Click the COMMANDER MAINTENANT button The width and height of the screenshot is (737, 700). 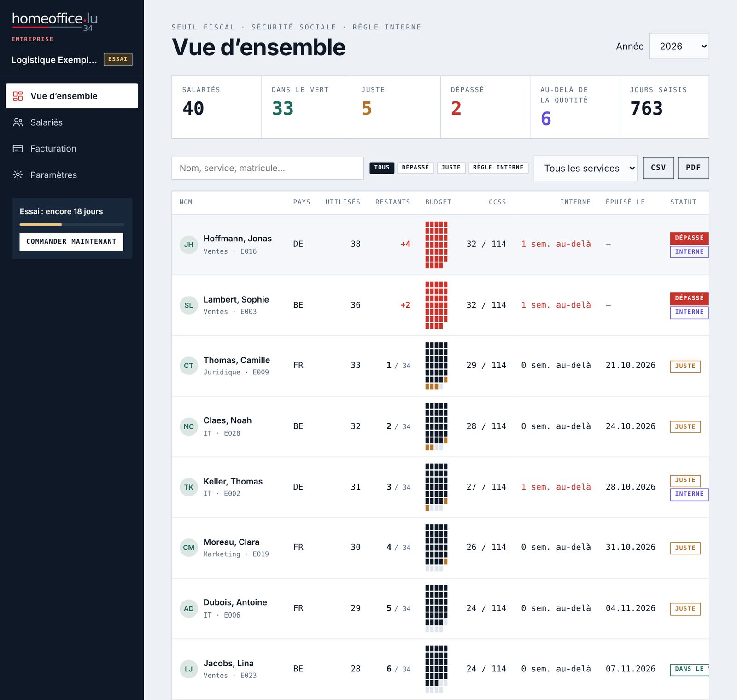(x=71, y=241)
